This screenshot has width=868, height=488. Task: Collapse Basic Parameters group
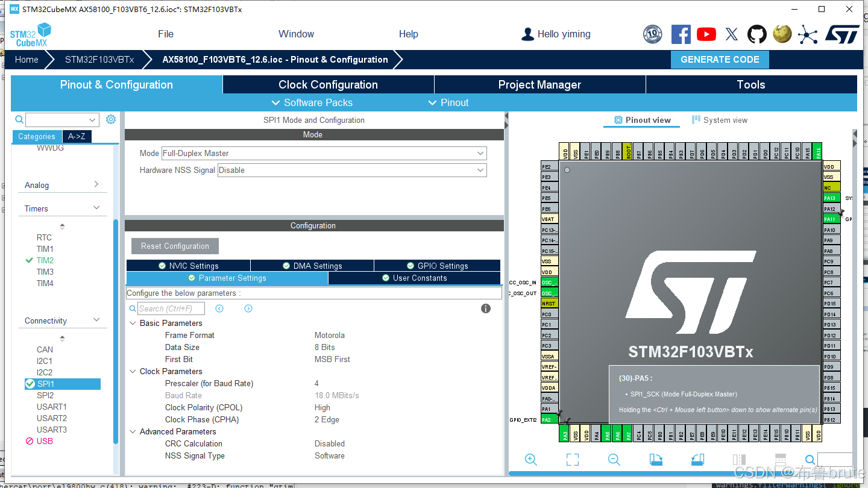[x=133, y=323]
